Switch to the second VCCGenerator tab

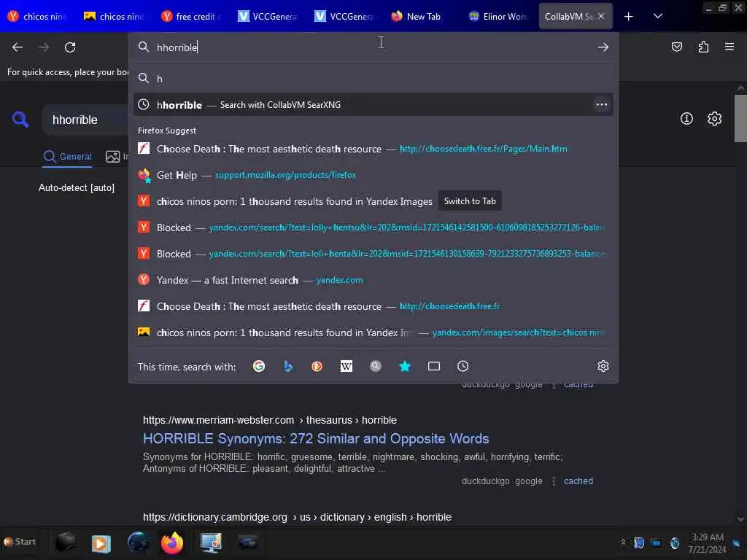pyautogui.click(x=344, y=16)
